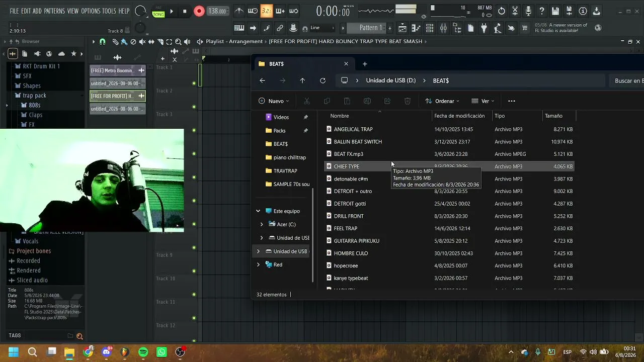Click the Buscar search field in Explorer

click(x=628, y=80)
